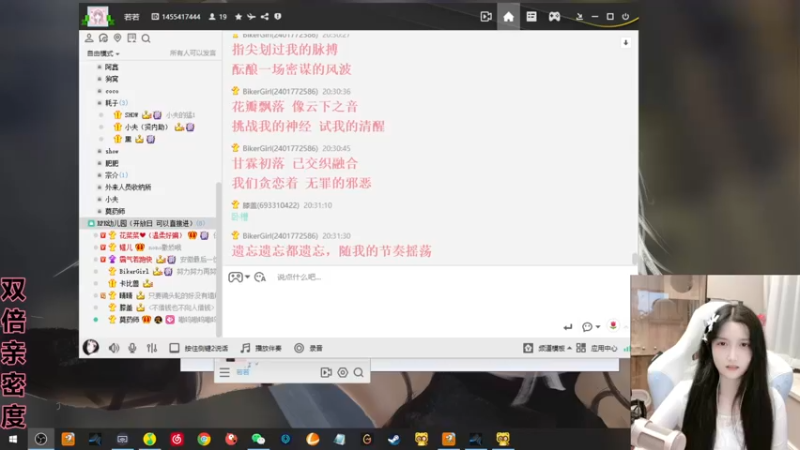
Task: Click the rose flower gift icon
Action: click(613, 326)
